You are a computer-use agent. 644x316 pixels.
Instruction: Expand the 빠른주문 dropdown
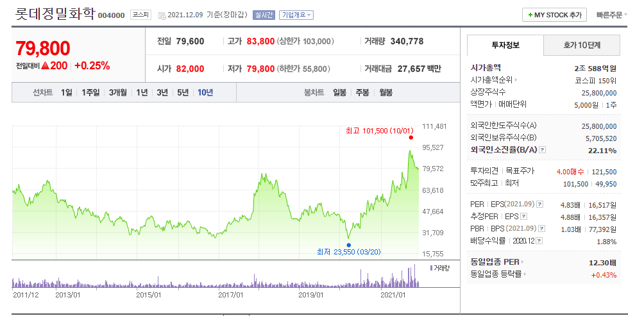tap(612, 15)
